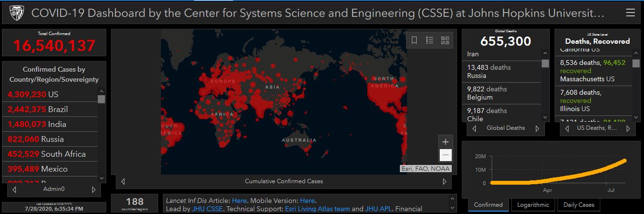This screenshot has width=644, height=214.
Task: Click the AUSTRALIA label on the map
Action: [299, 140]
